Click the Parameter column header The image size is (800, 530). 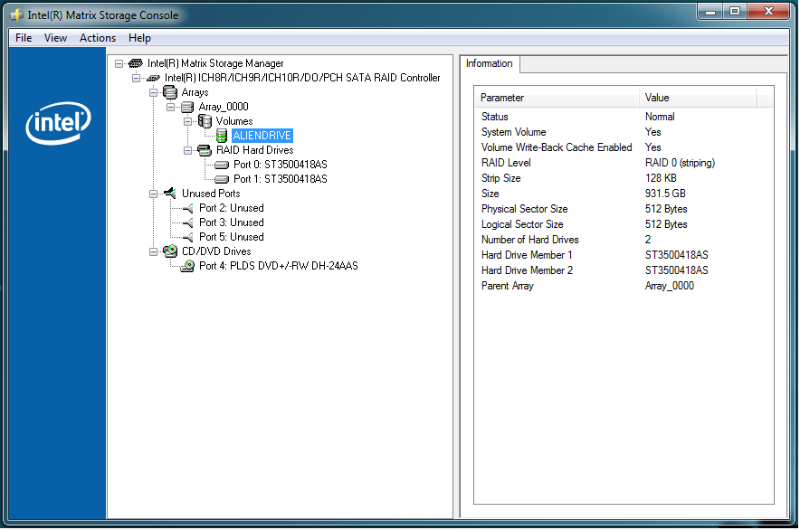(x=557, y=98)
